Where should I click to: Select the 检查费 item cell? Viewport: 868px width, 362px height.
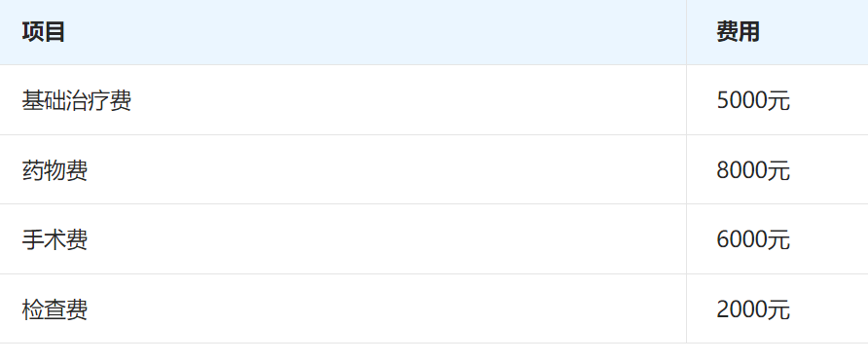coord(343,308)
